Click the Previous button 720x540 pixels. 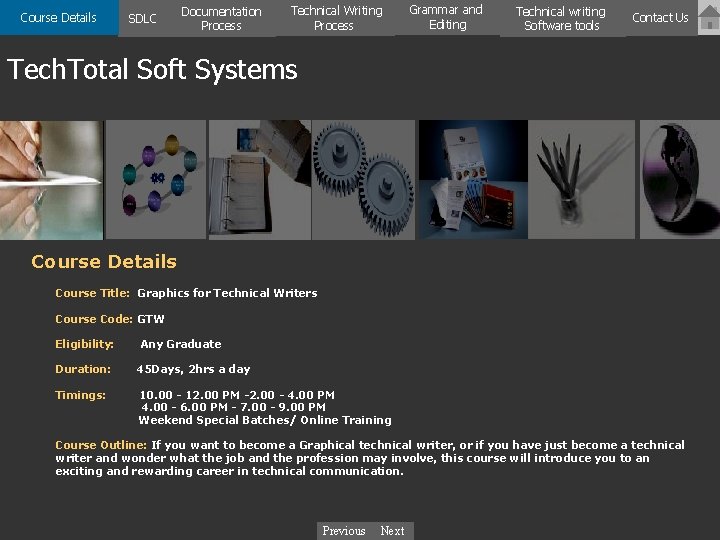click(344, 531)
